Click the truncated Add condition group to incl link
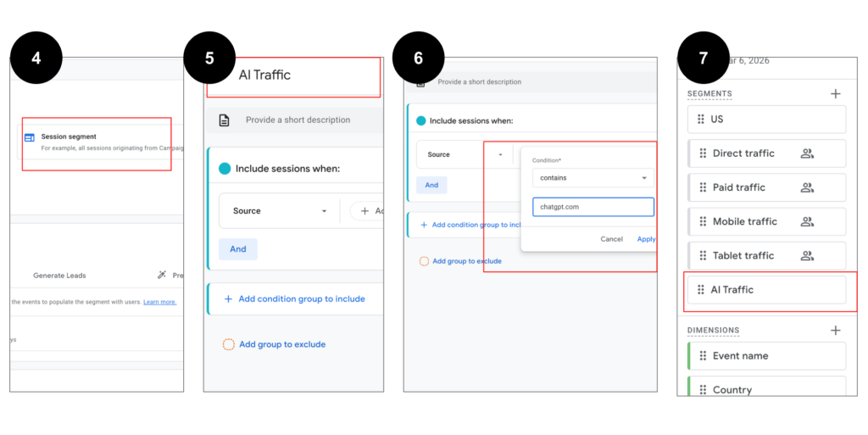 click(476, 226)
